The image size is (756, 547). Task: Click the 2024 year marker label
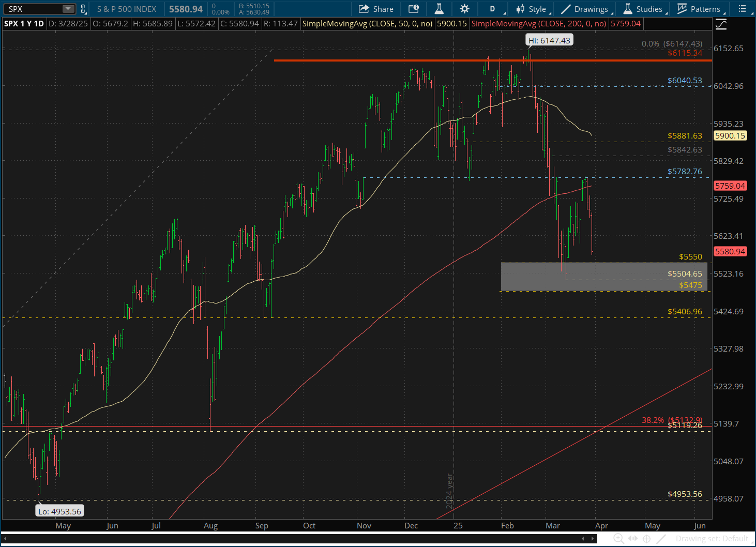point(449,491)
